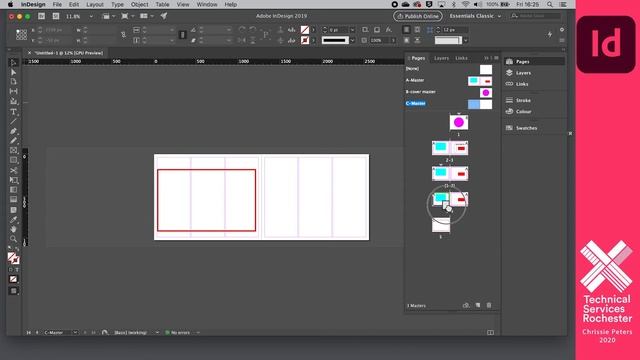The image size is (640, 360).
Task: Select the Free Transform tool
Action: click(x=13, y=180)
